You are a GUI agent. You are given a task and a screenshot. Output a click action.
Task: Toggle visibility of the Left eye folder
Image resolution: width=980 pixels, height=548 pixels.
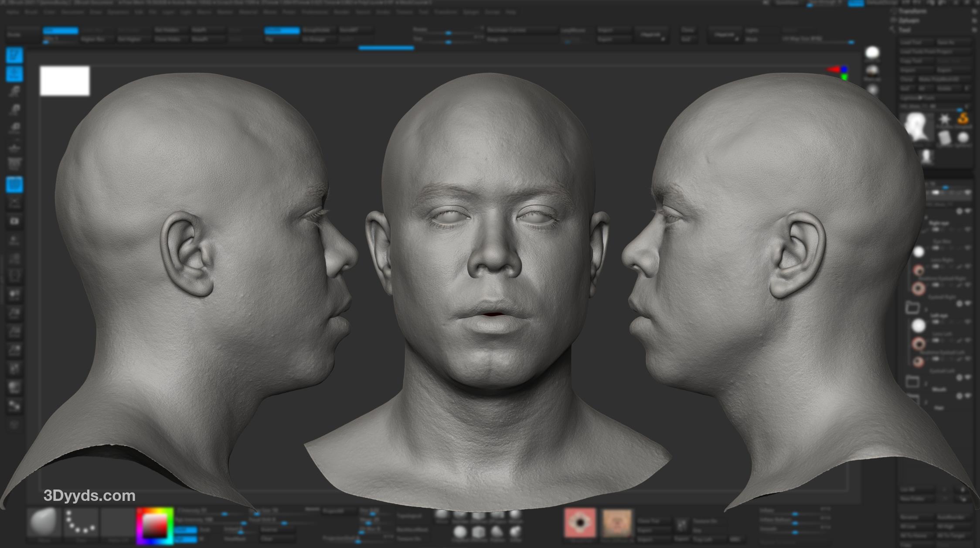968,304
